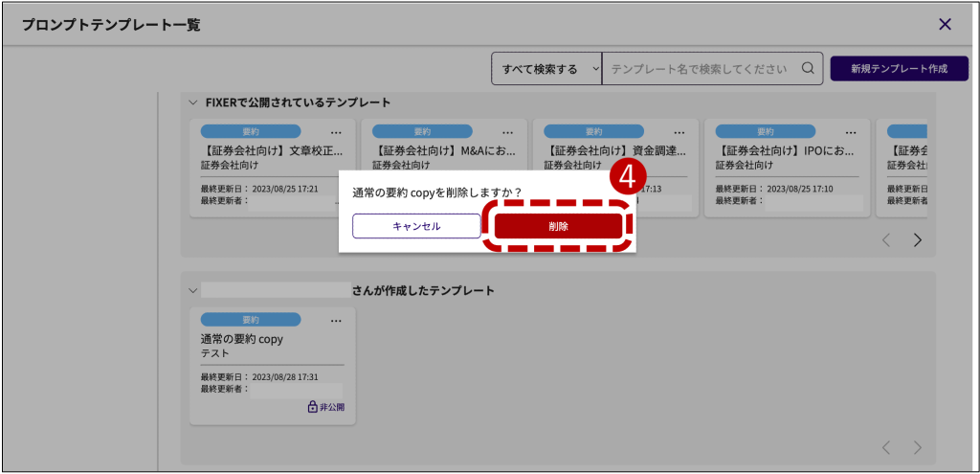
Task: Open the three-dot menu on 文章校正 card
Action: coord(336,132)
